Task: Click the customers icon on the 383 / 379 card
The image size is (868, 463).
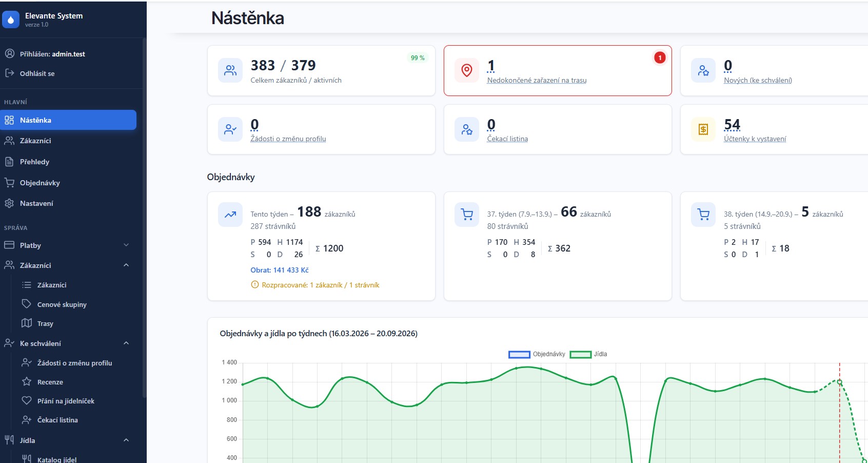Action: point(230,70)
